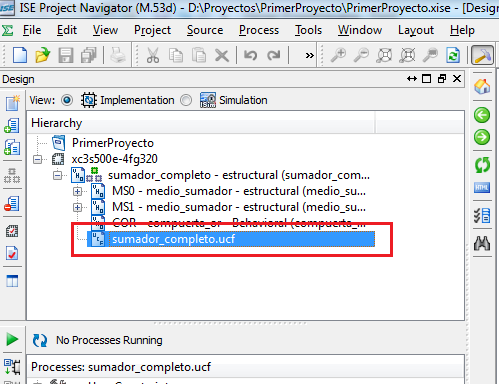Viewport: 499px width, 384px height.
Task: Open a project with the folder icon
Action: coord(42,55)
